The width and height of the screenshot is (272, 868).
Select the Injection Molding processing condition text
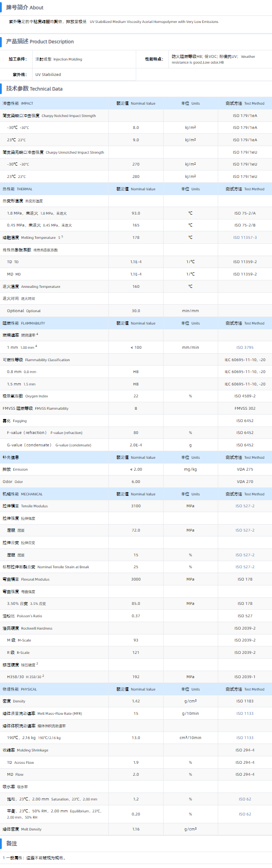coord(59,59)
